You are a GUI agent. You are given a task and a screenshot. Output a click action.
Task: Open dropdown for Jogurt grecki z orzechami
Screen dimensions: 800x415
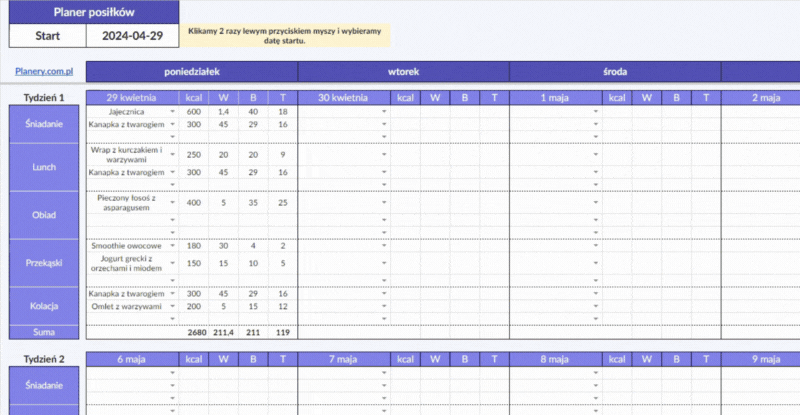pyautogui.click(x=172, y=263)
